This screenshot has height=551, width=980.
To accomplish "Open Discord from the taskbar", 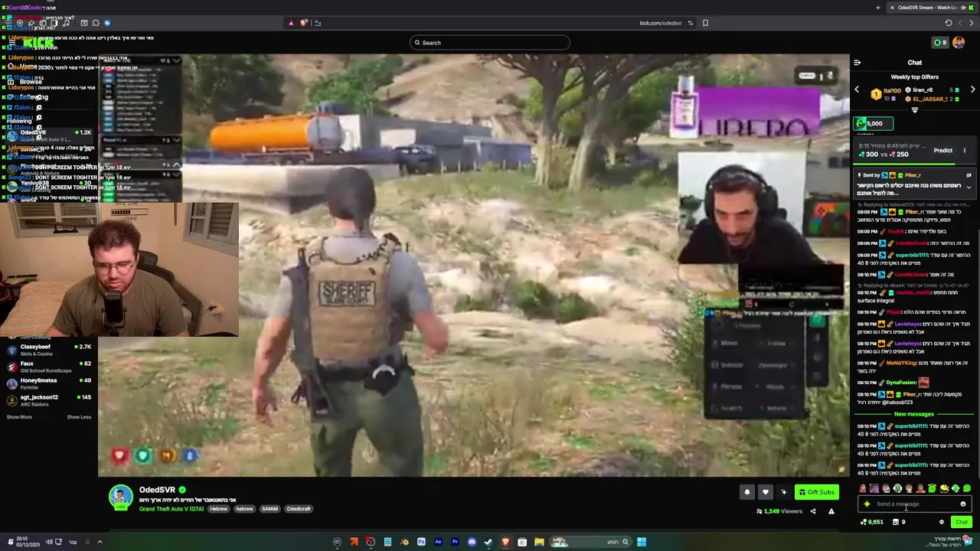I will pos(472,542).
